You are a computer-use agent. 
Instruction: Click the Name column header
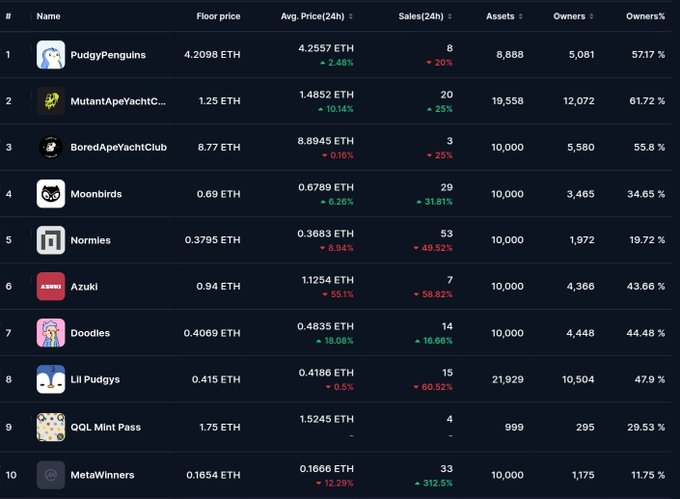pos(48,16)
